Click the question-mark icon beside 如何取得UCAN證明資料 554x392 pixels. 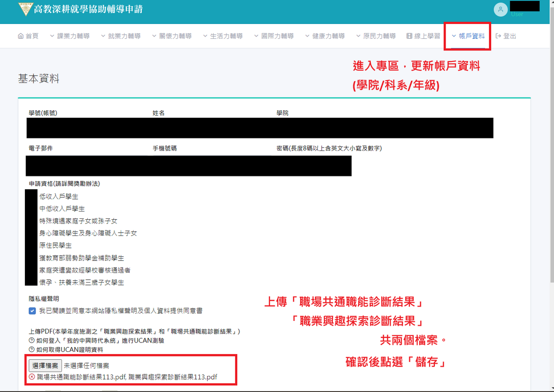point(32,350)
